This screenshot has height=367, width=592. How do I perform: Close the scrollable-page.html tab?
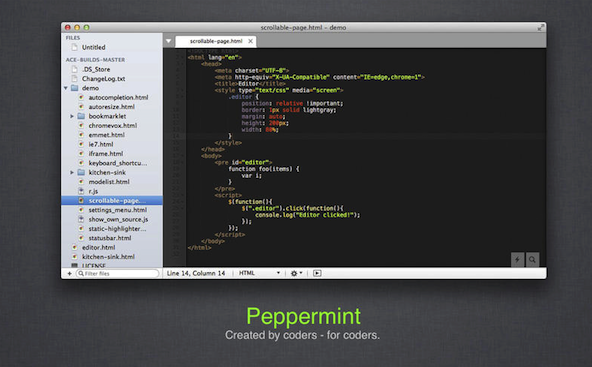point(250,41)
